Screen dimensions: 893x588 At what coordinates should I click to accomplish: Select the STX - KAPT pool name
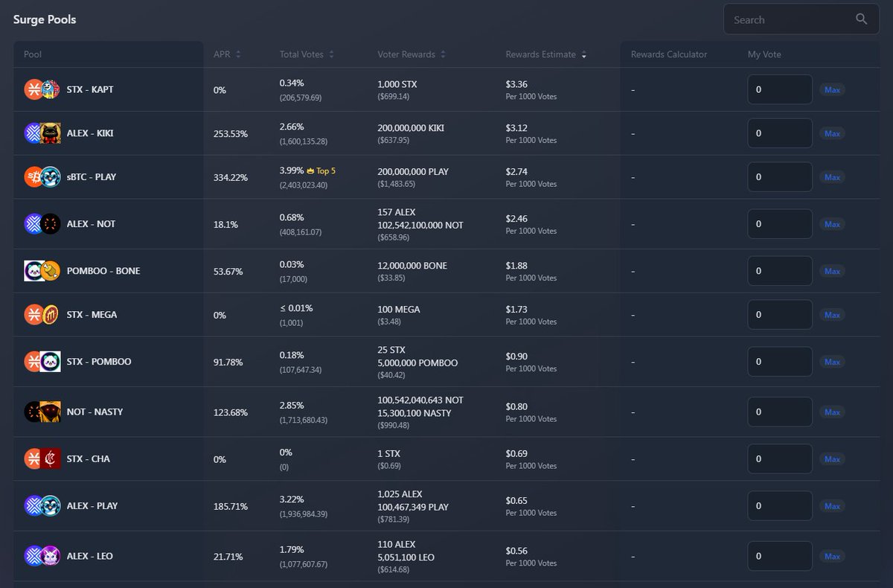coord(90,89)
